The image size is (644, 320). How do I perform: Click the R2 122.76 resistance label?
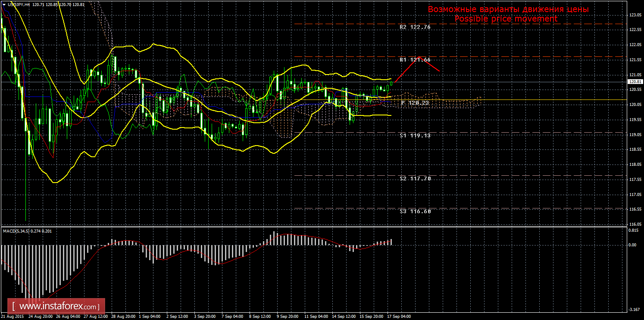(415, 27)
